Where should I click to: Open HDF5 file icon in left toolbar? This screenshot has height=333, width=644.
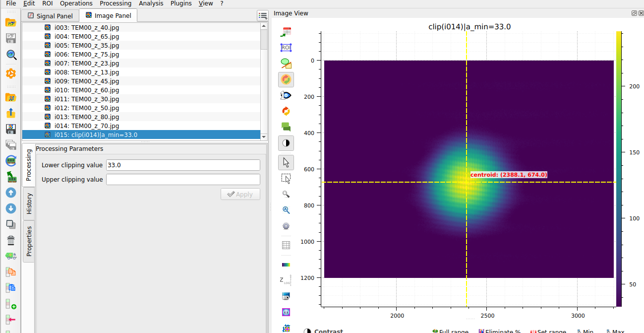pos(11,23)
